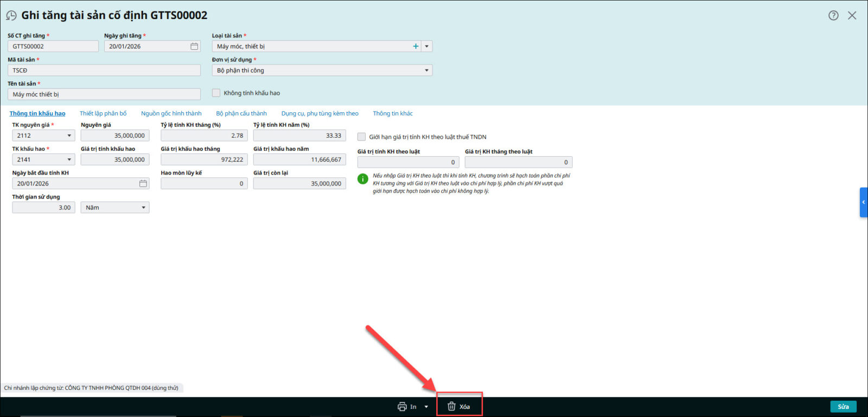Open calendar for Ngày bắt đầu tính KH

[x=143, y=184]
